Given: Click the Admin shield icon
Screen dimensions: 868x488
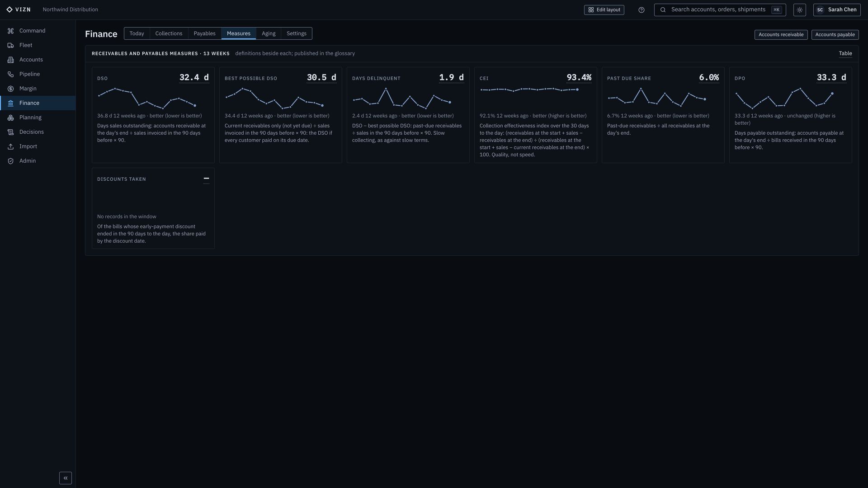Looking at the screenshot, I should click(x=10, y=161).
